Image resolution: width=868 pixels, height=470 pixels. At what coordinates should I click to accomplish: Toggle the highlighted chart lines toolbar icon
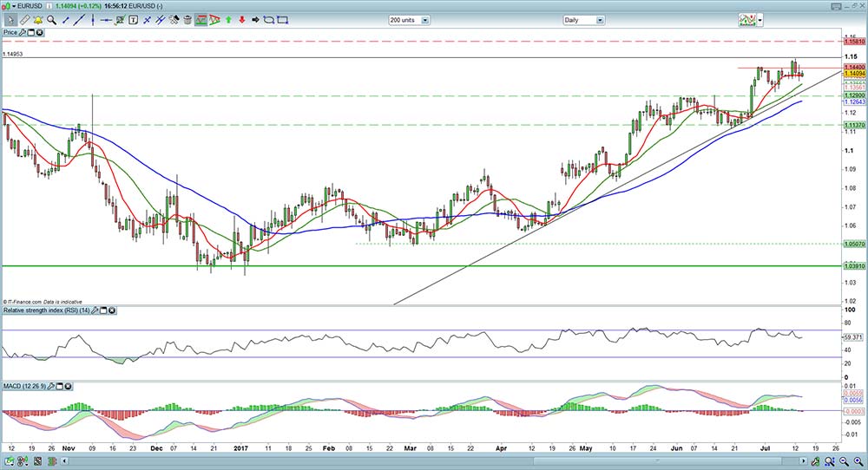[x=201, y=20]
